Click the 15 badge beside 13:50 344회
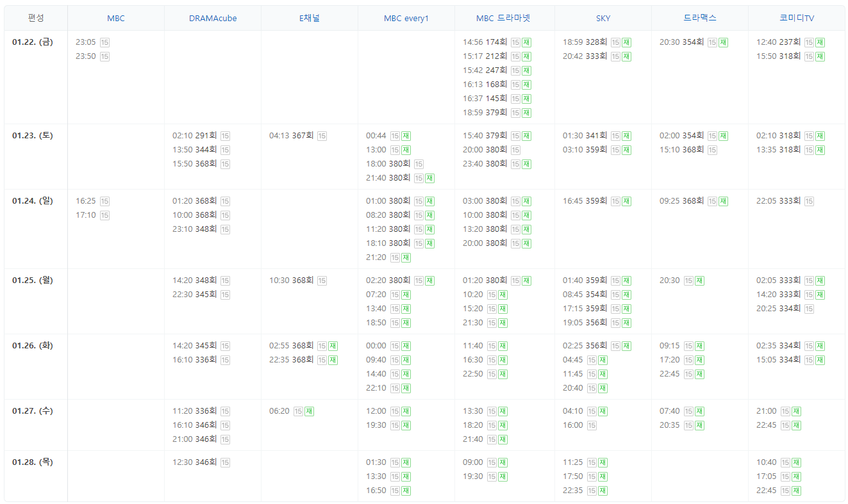 point(225,150)
